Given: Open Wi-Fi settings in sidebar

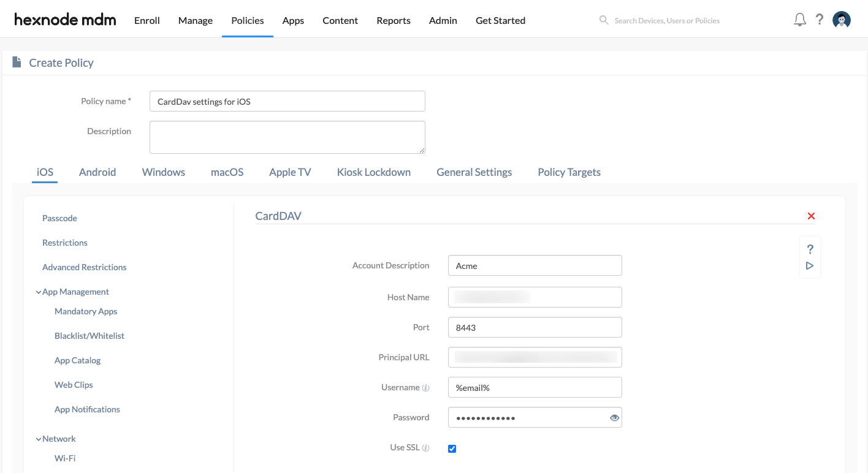Looking at the screenshot, I should coord(65,458).
